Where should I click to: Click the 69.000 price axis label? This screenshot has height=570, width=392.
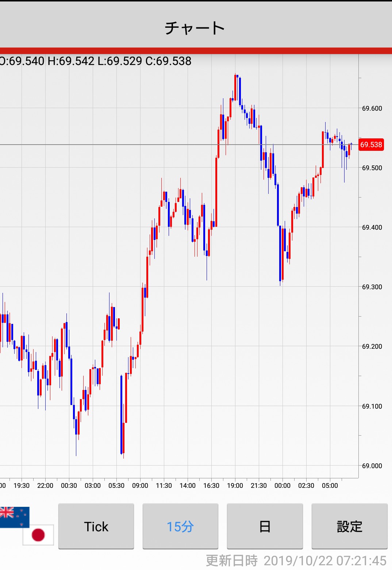[372, 466]
